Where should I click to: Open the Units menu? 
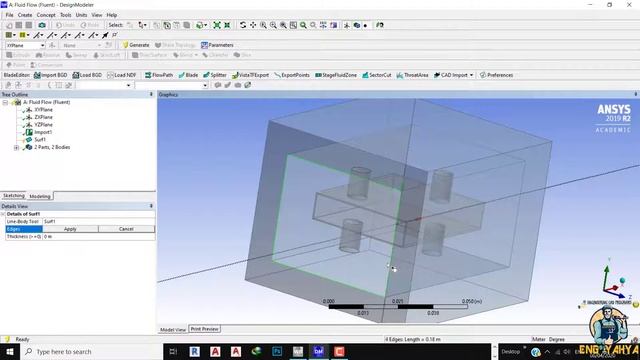[81, 15]
